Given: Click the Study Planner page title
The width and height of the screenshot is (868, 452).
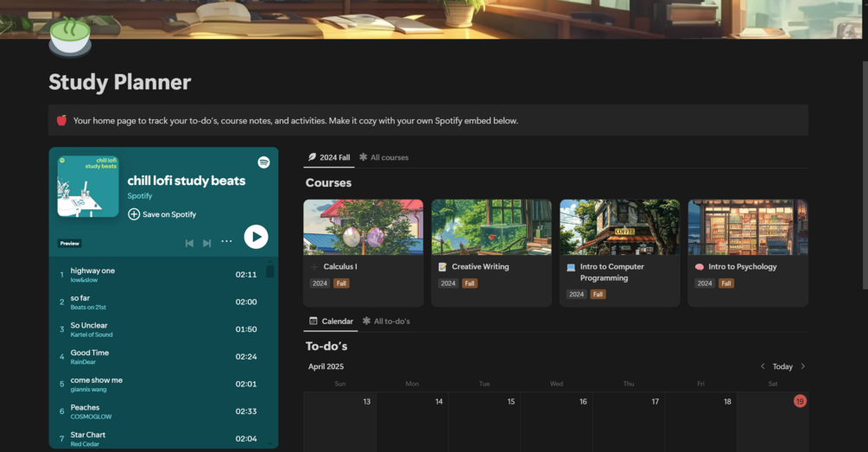Looking at the screenshot, I should tap(119, 82).
